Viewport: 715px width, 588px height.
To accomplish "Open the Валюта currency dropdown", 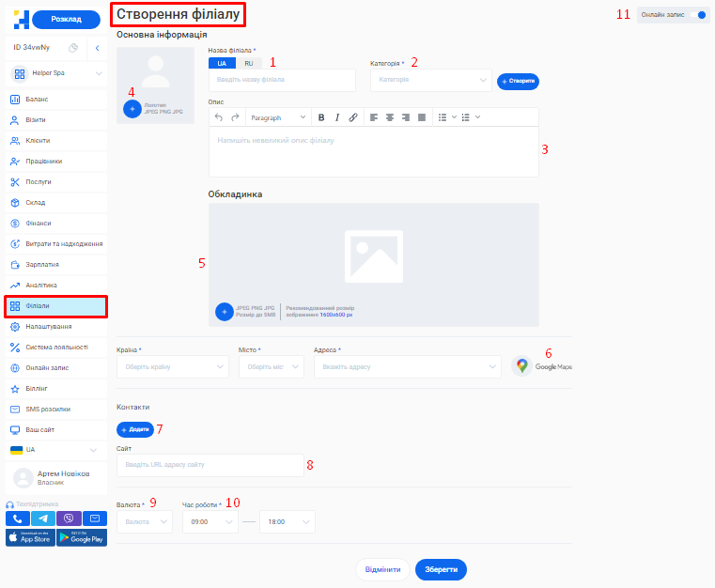I will [x=144, y=521].
